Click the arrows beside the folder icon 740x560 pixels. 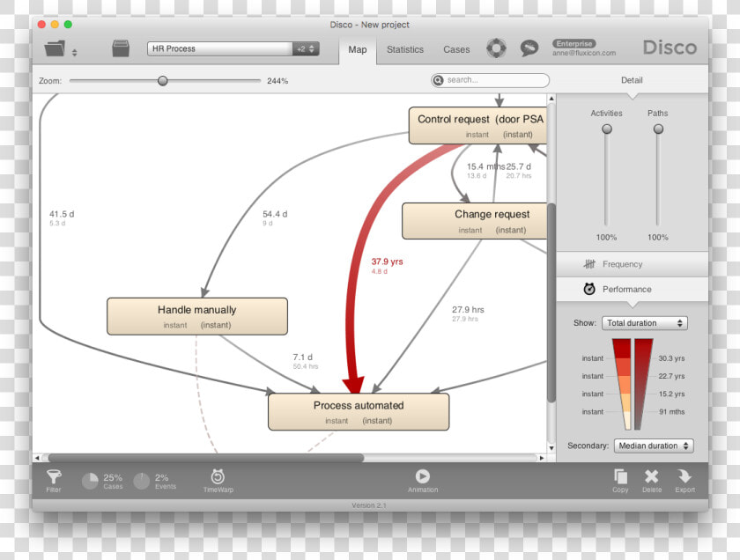[75, 53]
